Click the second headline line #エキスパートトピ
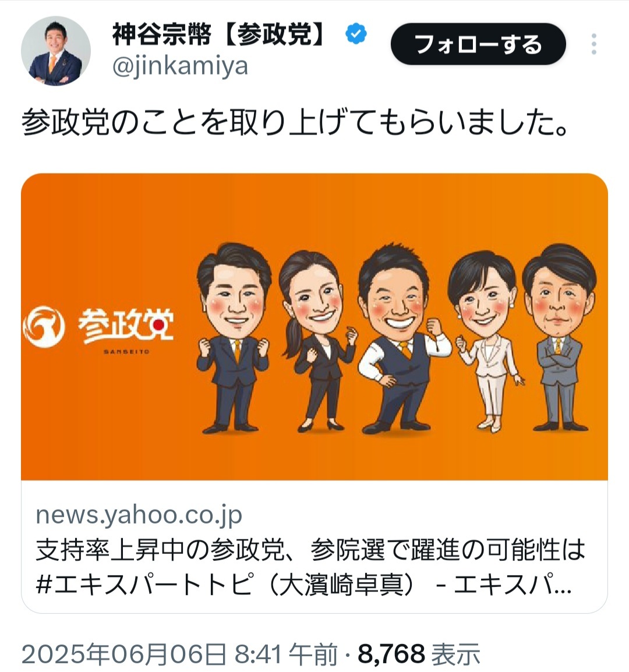Viewport: 629px width, 672px height. [304, 584]
